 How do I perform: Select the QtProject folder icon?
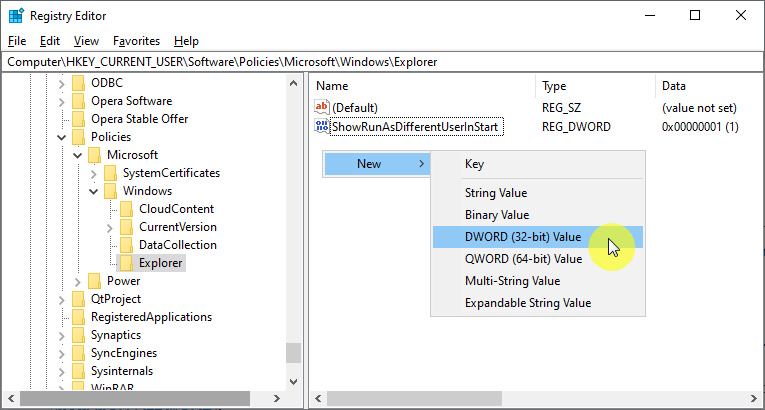tap(79, 299)
